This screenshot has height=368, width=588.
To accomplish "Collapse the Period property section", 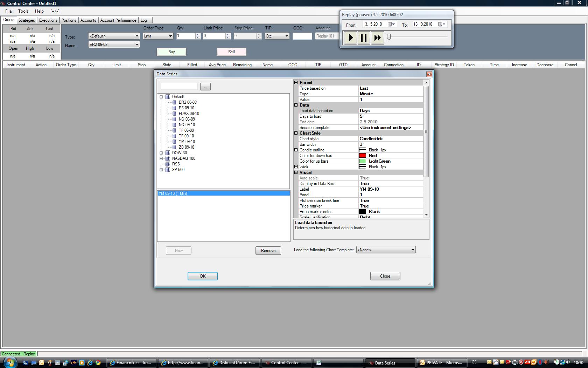I will tap(296, 83).
